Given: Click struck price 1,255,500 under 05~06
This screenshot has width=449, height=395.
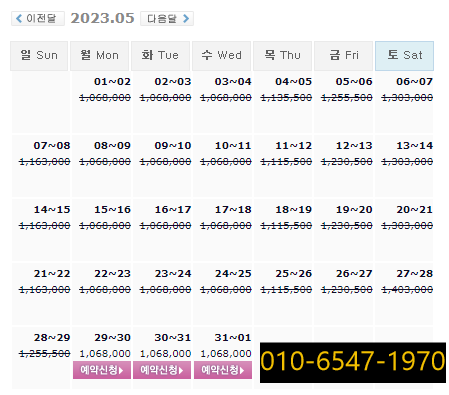Looking at the screenshot, I should (x=347, y=98).
